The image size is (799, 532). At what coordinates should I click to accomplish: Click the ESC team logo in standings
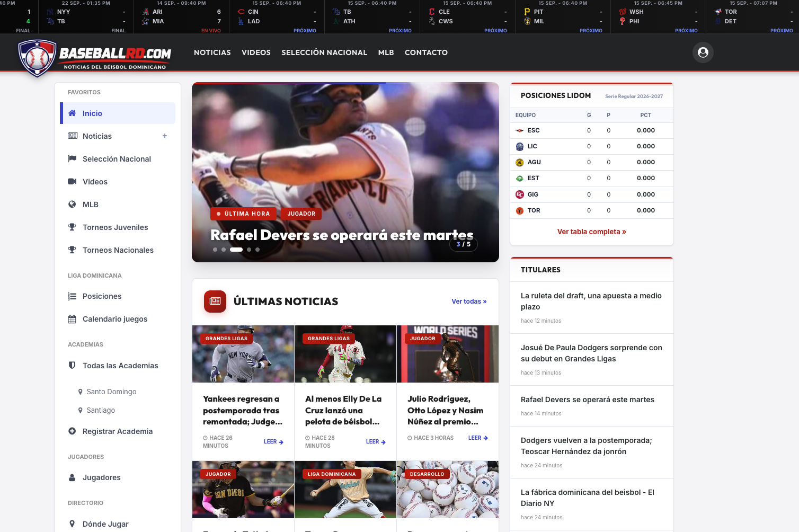[520, 130]
